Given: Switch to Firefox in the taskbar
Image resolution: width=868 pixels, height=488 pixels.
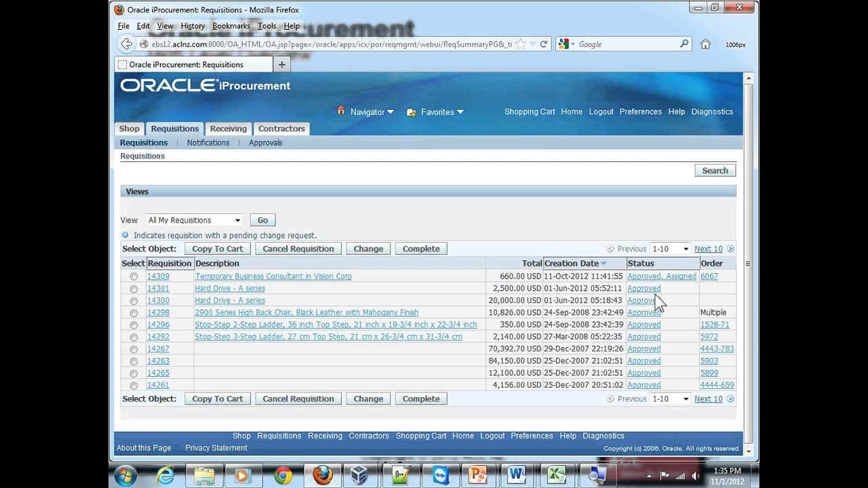Looking at the screenshot, I should [322, 475].
